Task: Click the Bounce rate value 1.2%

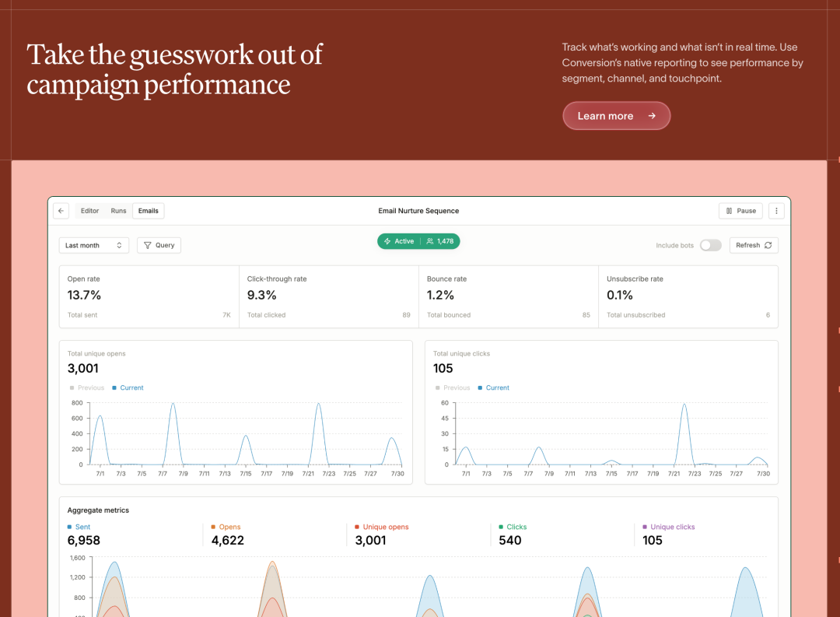Action: pos(440,295)
